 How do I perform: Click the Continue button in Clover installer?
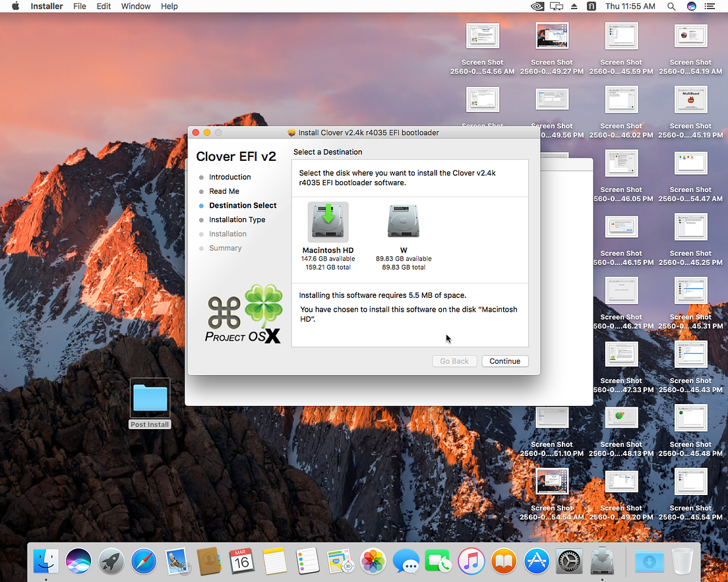(x=504, y=361)
